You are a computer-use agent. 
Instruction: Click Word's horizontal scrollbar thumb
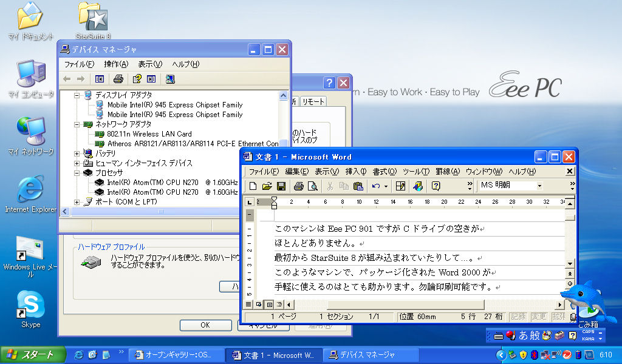click(x=406, y=305)
